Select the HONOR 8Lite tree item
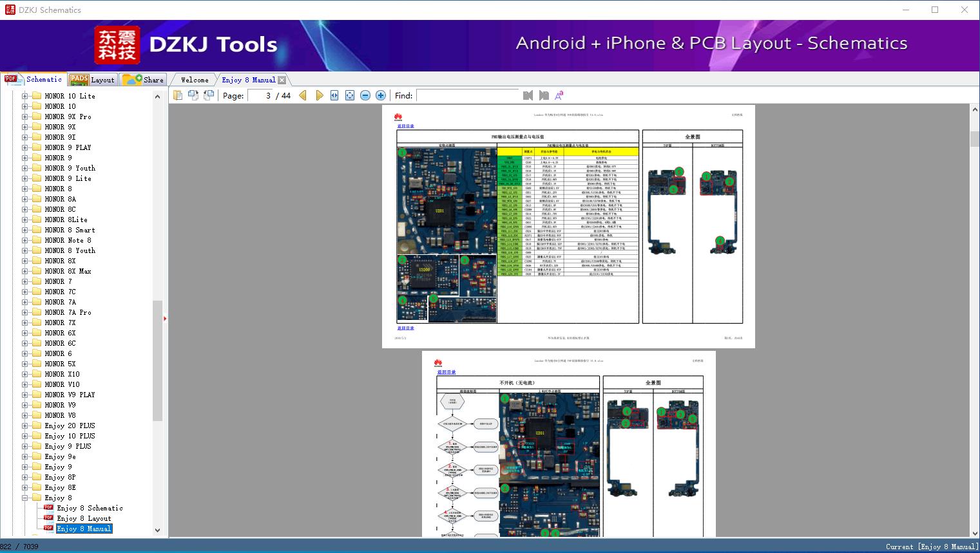 66,220
